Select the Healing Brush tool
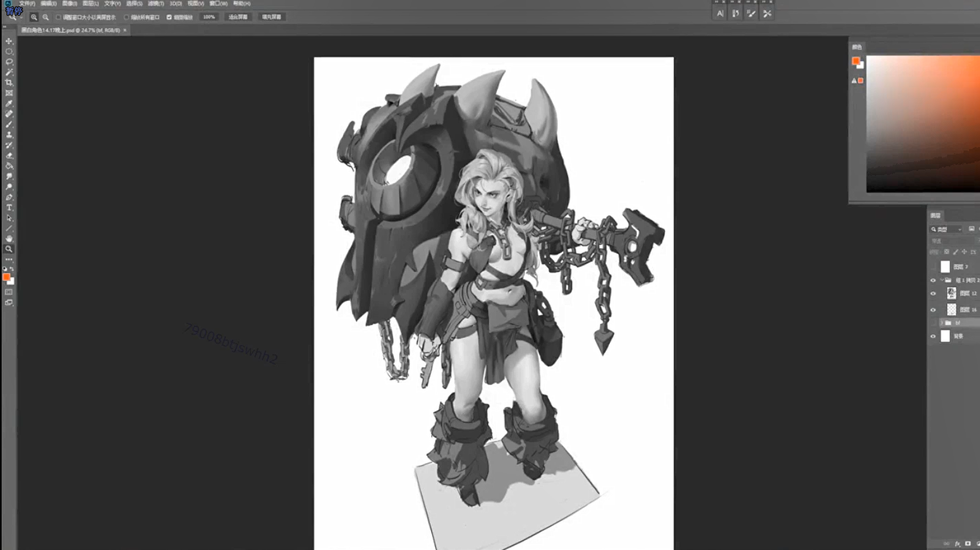This screenshot has width=980, height=550. pyautogui.click(x=9, y=114)
